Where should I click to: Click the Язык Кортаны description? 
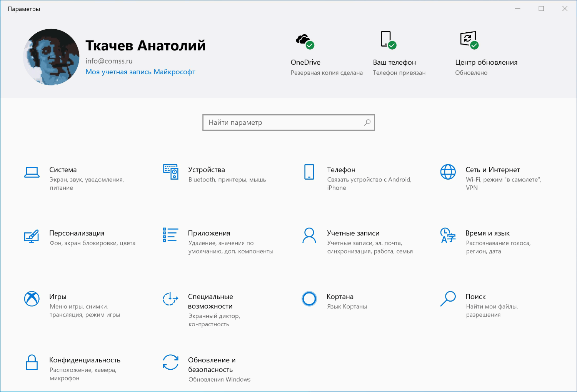coord(347,307)
